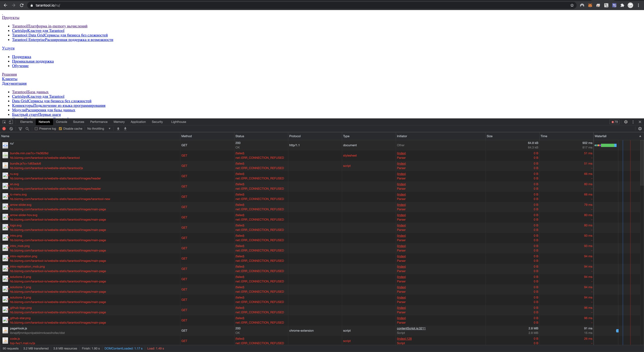Open the Lighthouse tab
Screen dimensions: 644x352
(179, 122)
